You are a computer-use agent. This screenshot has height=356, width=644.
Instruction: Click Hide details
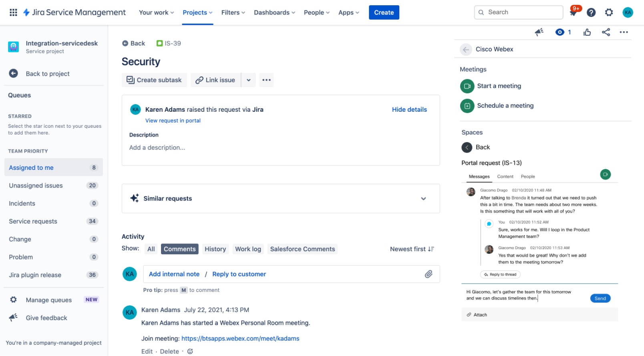pos(409,109)
